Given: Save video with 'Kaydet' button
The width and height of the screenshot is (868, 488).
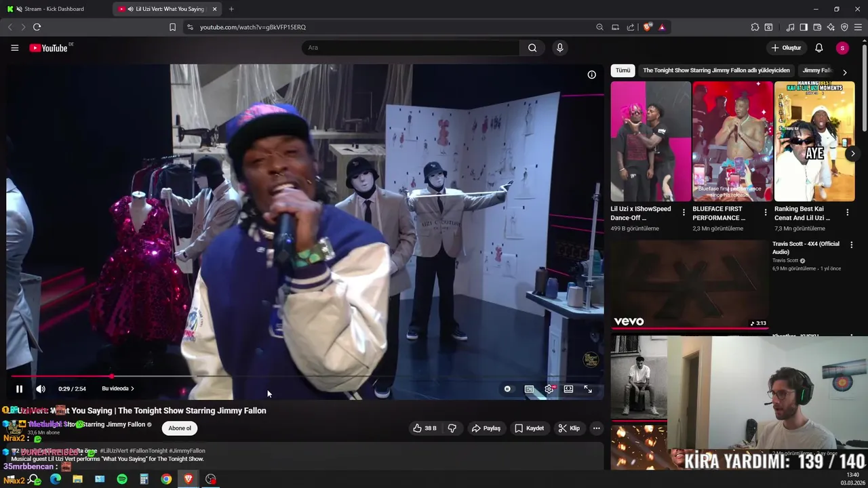Looking at the screenshot, I should pyautogui.click(x=529, y=428).
